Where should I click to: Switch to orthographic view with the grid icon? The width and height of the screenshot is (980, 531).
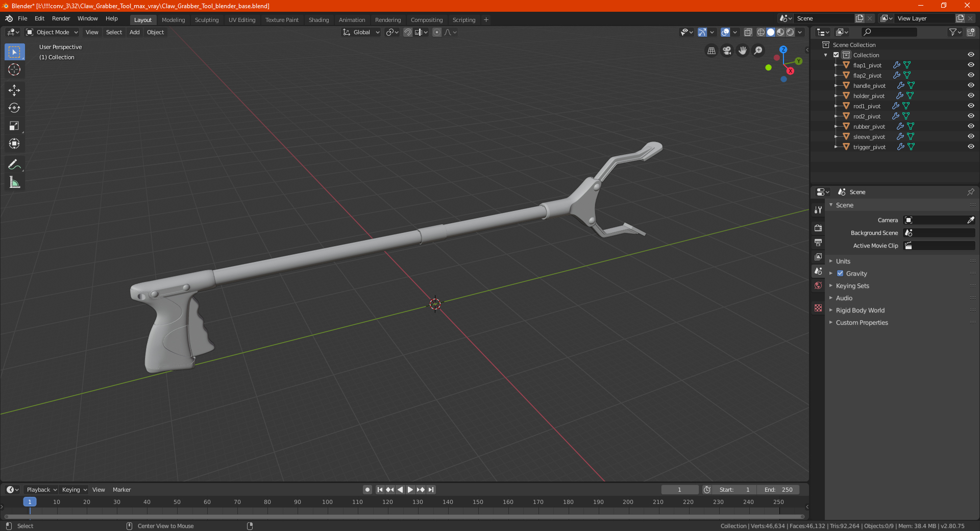(x=711, y=51)
